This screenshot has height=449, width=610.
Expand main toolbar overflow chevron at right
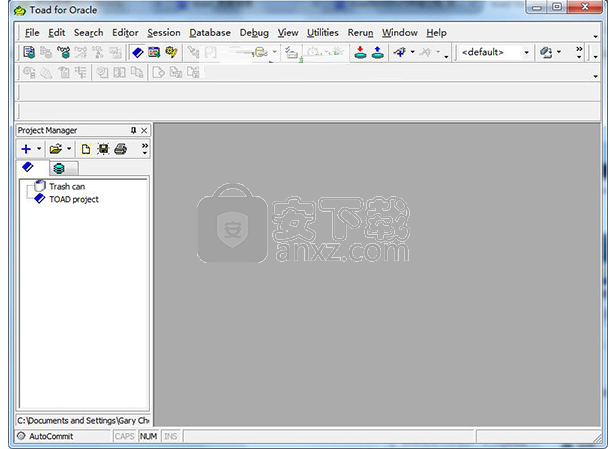tap(579, 52)
